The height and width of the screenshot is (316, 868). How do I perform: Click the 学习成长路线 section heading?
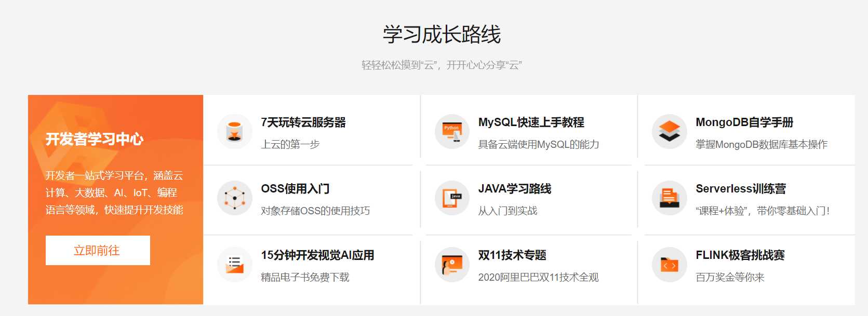[442, 34]
